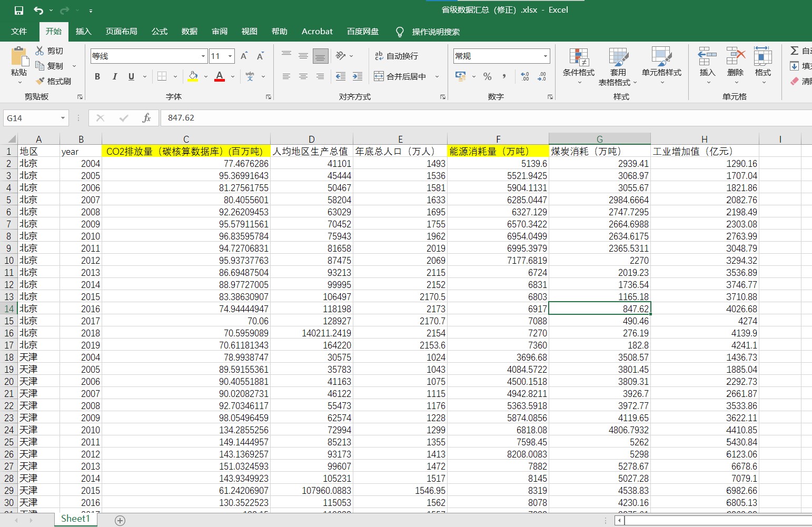Toggle italic formatting
Viewport: 812px width, 527px height.
(114, 76)
